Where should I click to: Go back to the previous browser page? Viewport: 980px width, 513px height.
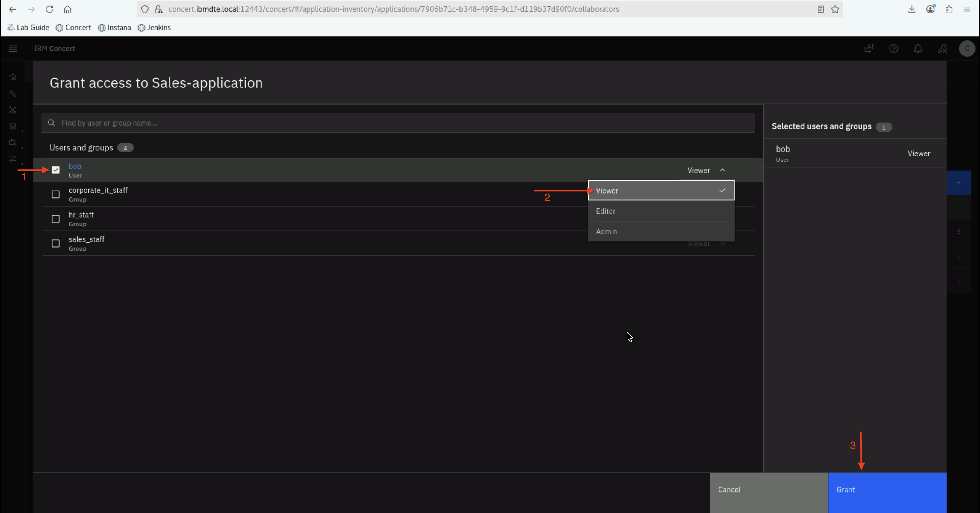coord(13,9)
